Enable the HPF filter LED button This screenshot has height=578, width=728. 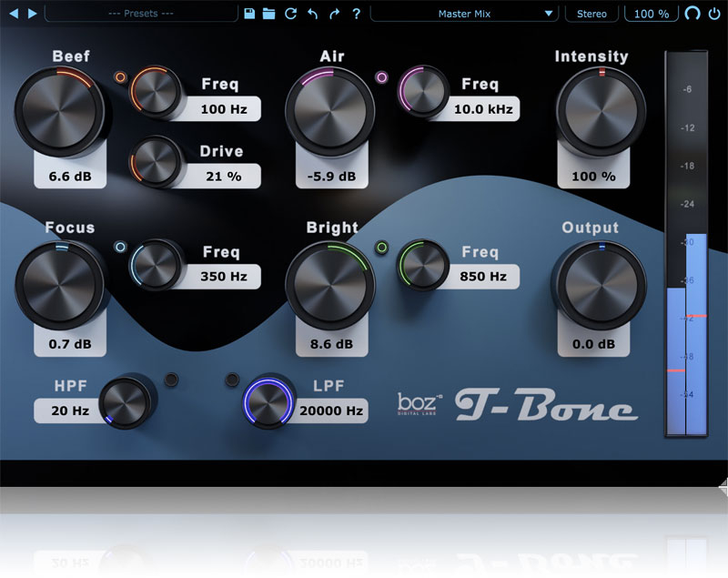click(169, 380)
